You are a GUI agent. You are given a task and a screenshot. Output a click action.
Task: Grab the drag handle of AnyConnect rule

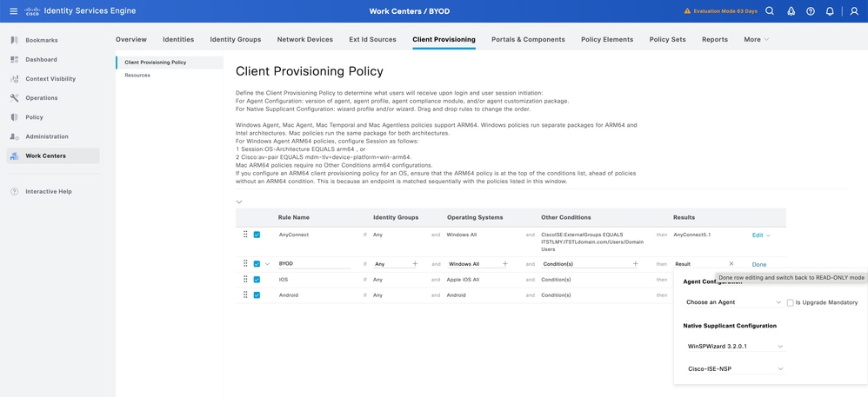pyautogui.click(x=245, y=235)
